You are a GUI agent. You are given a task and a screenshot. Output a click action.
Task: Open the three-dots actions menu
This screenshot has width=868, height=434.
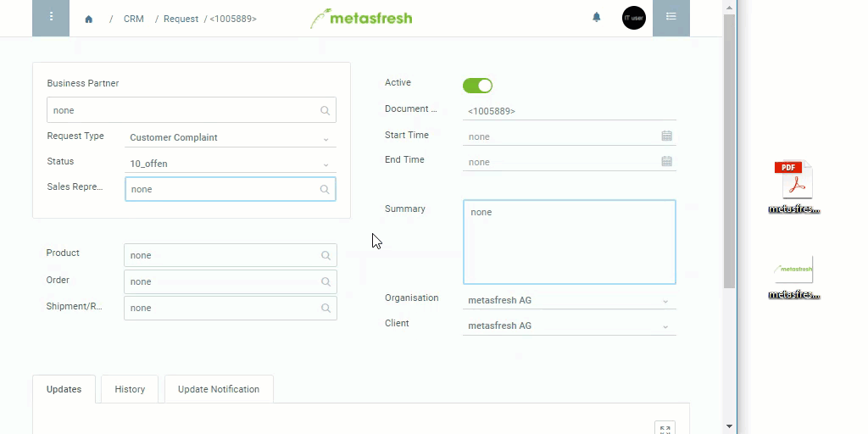click(51, 18)
